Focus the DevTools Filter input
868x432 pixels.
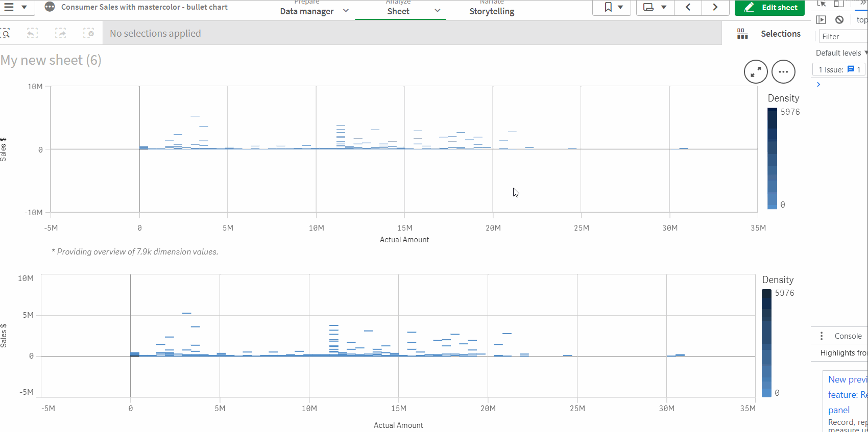pos(843,37)
